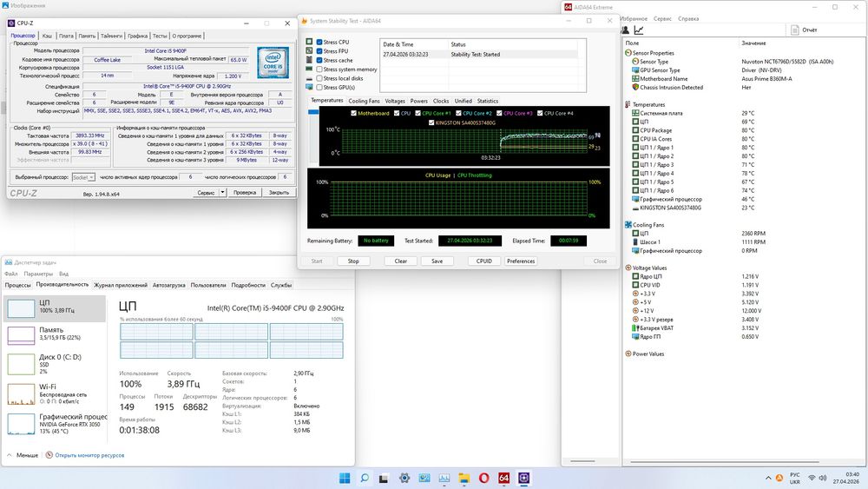Click the resource monitor icon in Task Manager
Screen dimensions: 868x489
(49, 455)
